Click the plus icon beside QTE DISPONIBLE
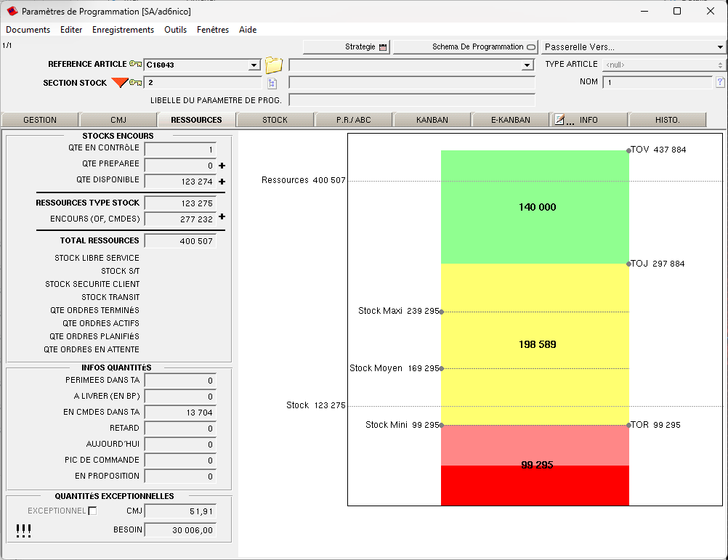This screenshot has width=728, height=560. [x=222, y=182]
